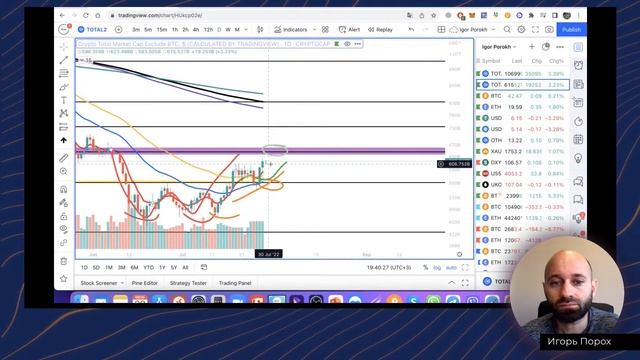Image resolution: width=640 pixels, height=360 pixels.
Task: Toggle indicator visibility eye in chart legend
Action: pyautogui.click(x=347, y=44)
